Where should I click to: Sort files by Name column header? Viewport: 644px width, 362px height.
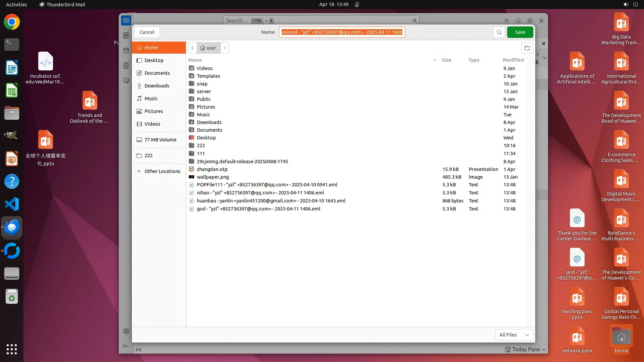pos(195,60)
